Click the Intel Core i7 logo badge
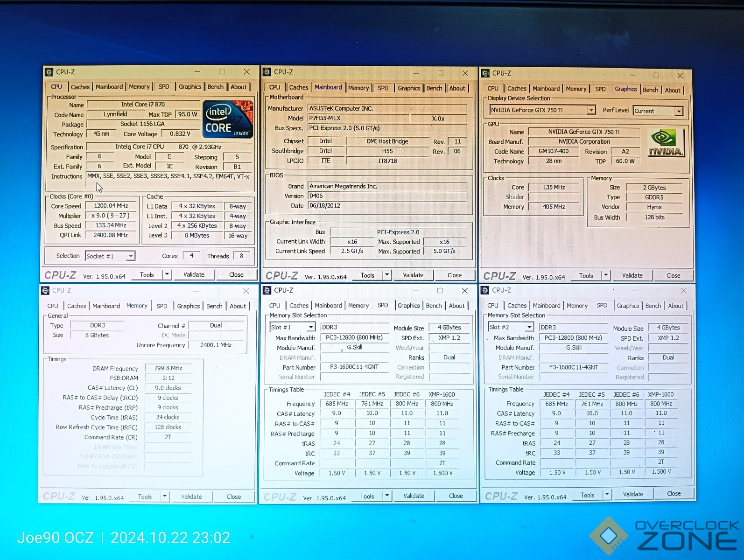Viewport: 744px width, 560px height. pos(228,119)
